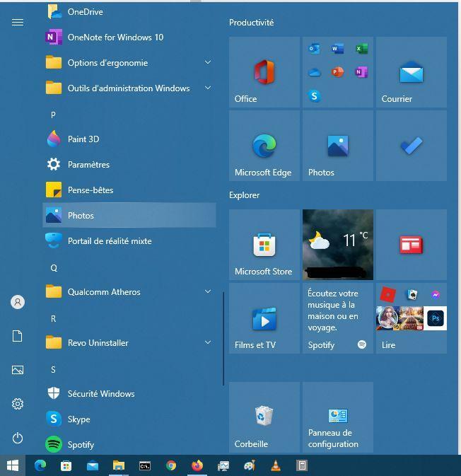Open the user account menu
The width and height of the screenshot is (461, 476).
[18, 302]
